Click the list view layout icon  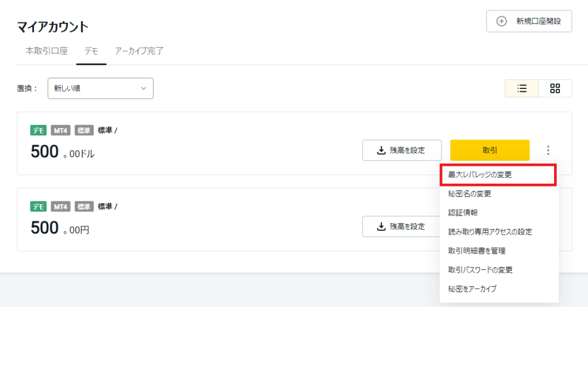[x=522, y=88]
